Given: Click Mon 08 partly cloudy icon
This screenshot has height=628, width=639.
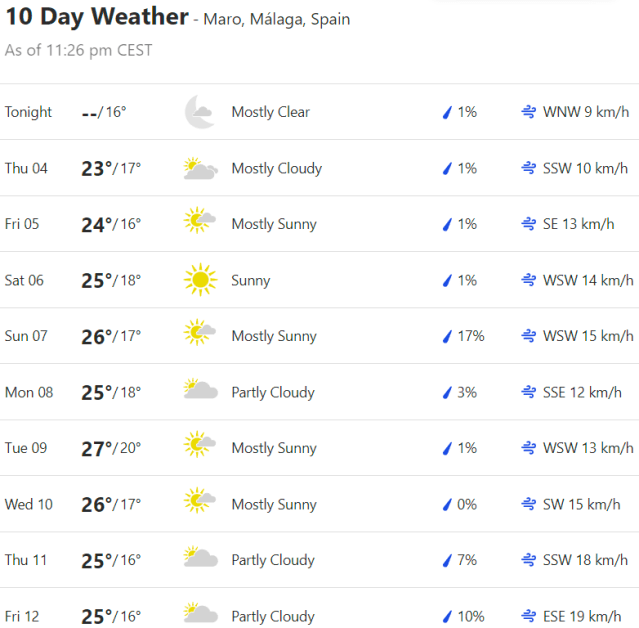Looking at the screenshot, I should tap(200, 392).
